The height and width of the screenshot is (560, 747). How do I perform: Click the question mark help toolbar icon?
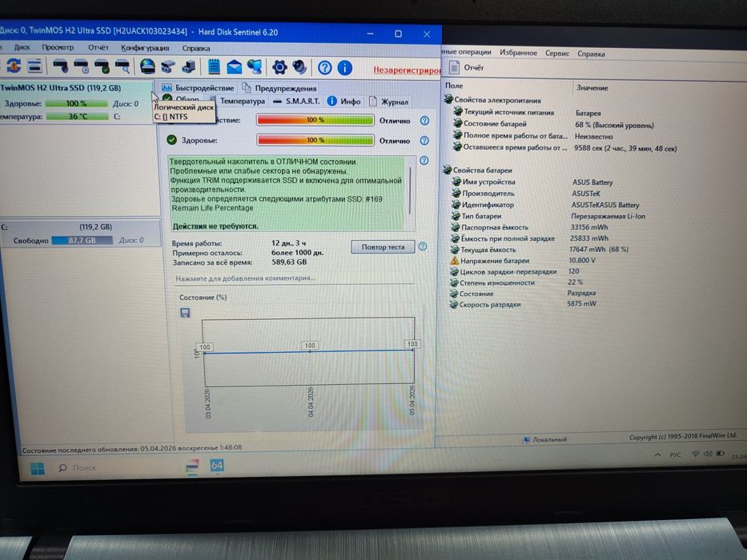324,68
